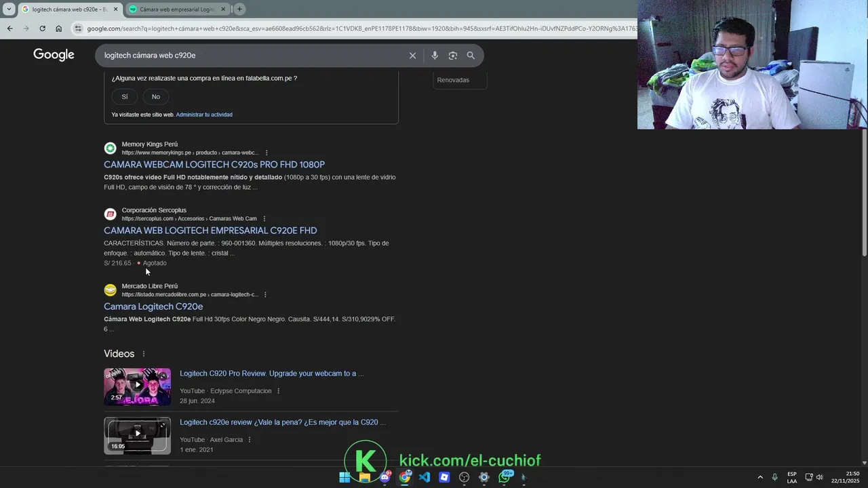The image size is (868, 488).
Task: Clear the search box with the X icon
Action: pos(412,56)
